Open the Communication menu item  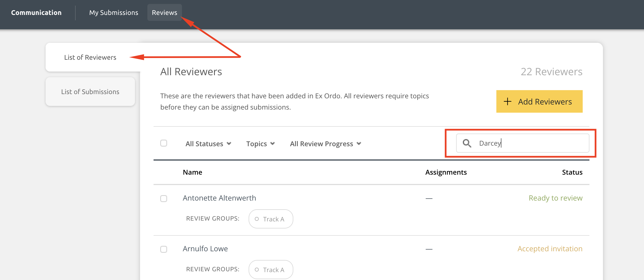[x=36, y=13]
